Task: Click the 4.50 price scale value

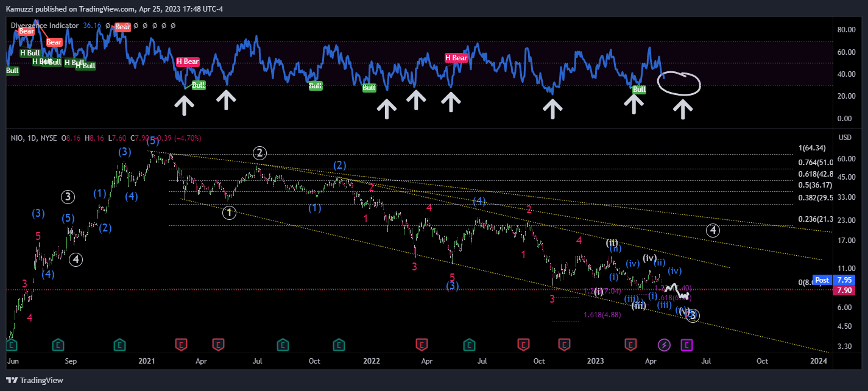Action: tap(845, 326)
